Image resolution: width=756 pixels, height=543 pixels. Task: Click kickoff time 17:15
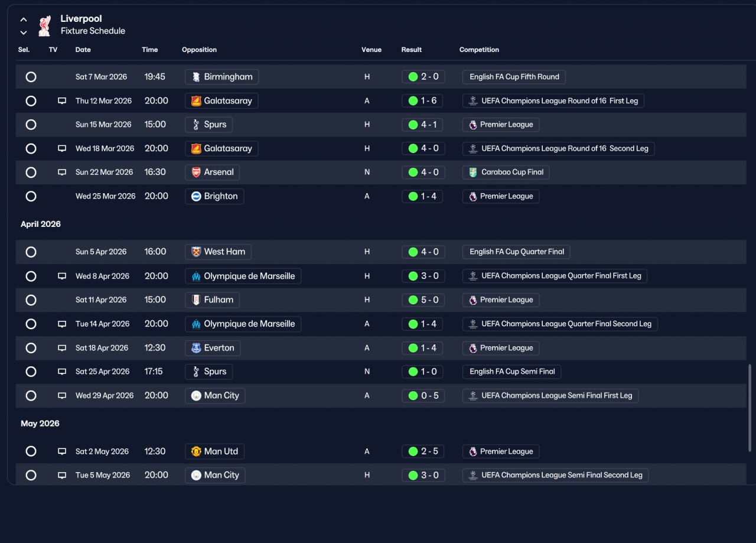coord(154,372)
